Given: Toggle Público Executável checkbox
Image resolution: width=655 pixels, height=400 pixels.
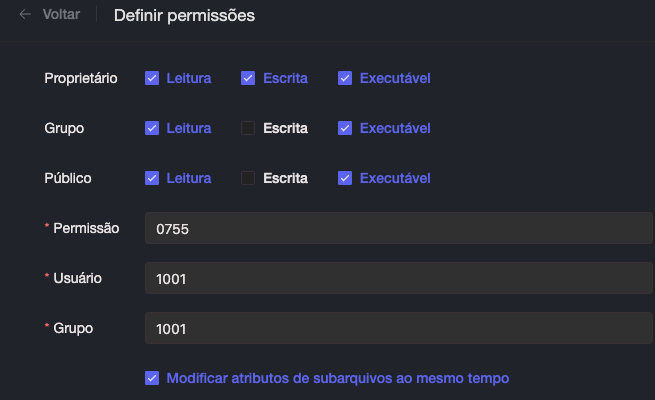Looking at the screenshot, I should [x=345, y=178].
